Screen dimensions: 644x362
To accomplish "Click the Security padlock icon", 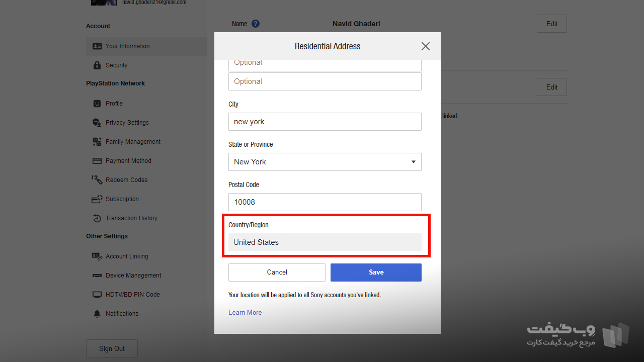I will [97, 65].
